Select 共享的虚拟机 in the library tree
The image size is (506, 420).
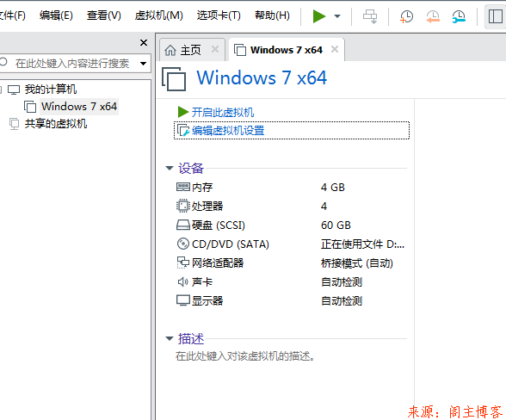click(x=56, y=124)
